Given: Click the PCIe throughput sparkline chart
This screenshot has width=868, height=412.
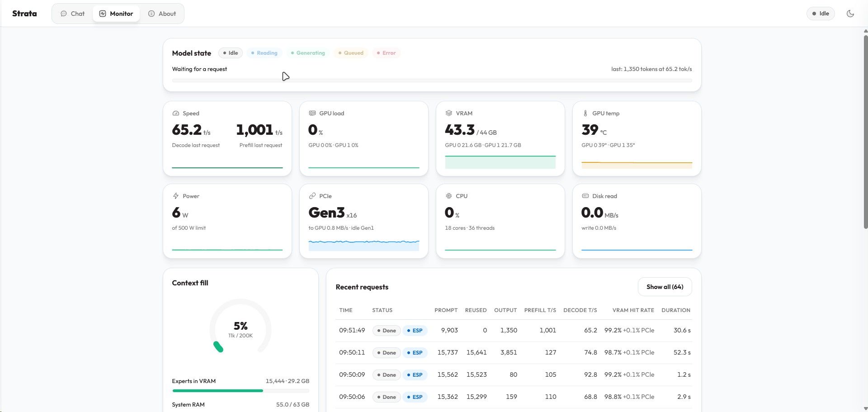Looking at the screenshot, I should (x=364, y=245).
